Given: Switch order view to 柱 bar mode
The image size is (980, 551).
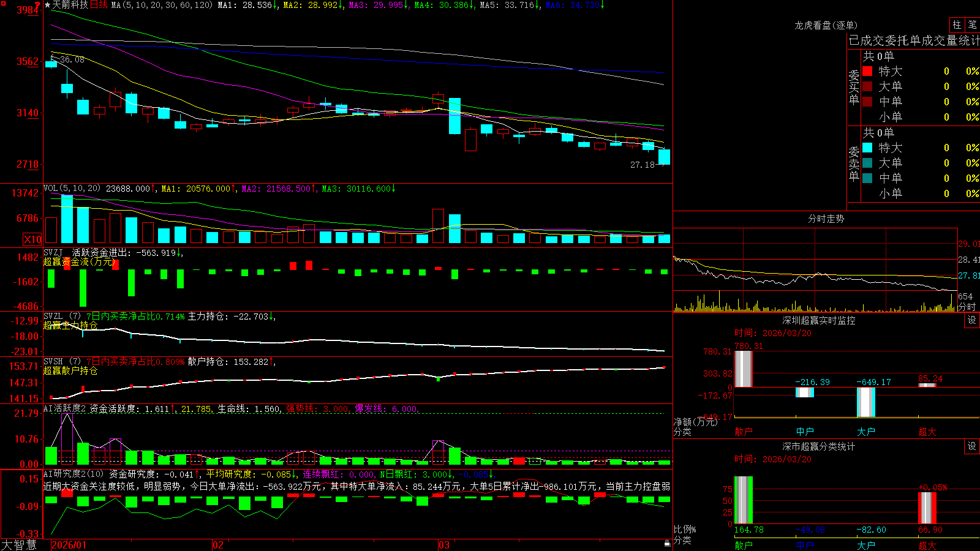Looking at the screenshot, I should point(957,24).
